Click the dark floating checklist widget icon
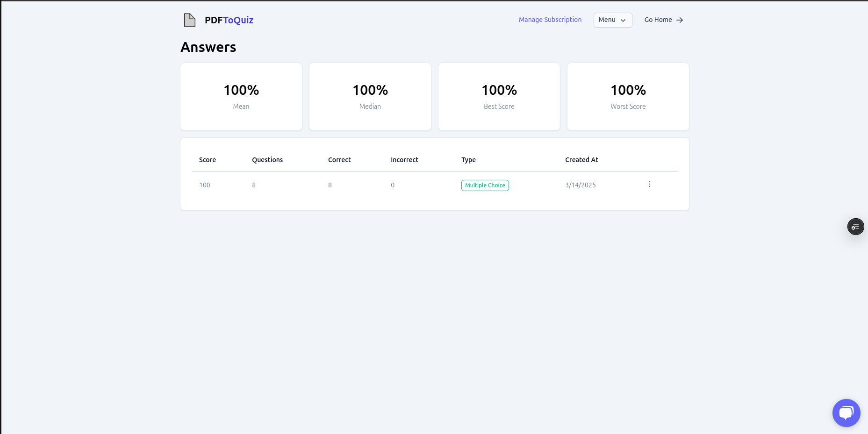The image size is (868, 434). coord(855,227)
